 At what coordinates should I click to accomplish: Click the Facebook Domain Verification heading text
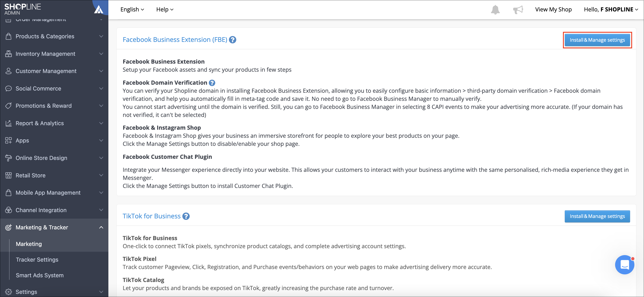point(165,83)
